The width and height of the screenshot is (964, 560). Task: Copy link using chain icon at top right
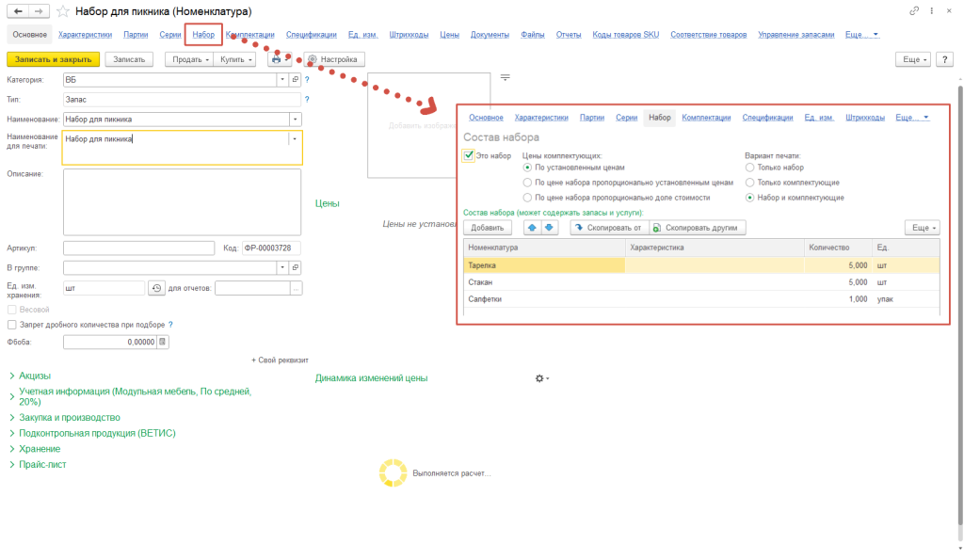pyautogui.click(x=914, y=11)
